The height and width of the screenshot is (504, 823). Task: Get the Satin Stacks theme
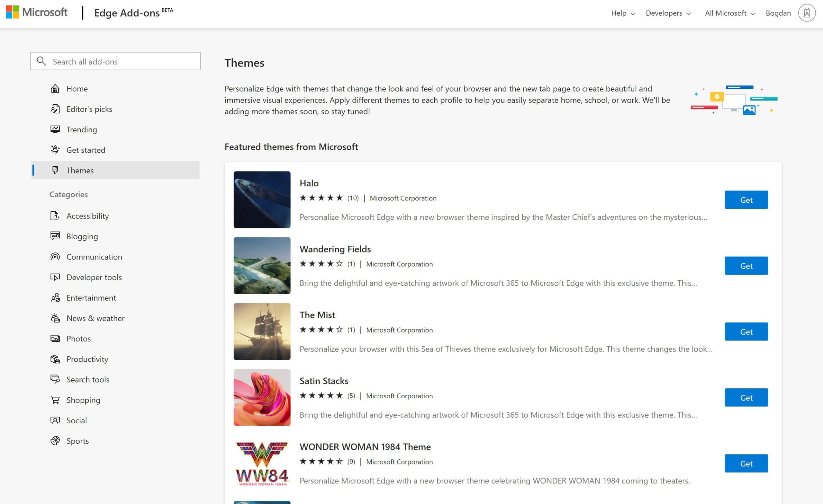point(746,397)
